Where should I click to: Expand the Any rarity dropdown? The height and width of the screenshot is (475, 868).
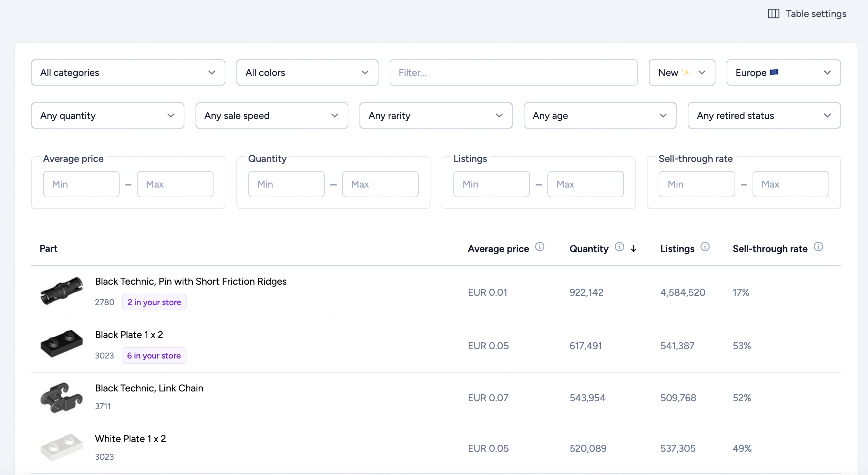coord(436,115)
